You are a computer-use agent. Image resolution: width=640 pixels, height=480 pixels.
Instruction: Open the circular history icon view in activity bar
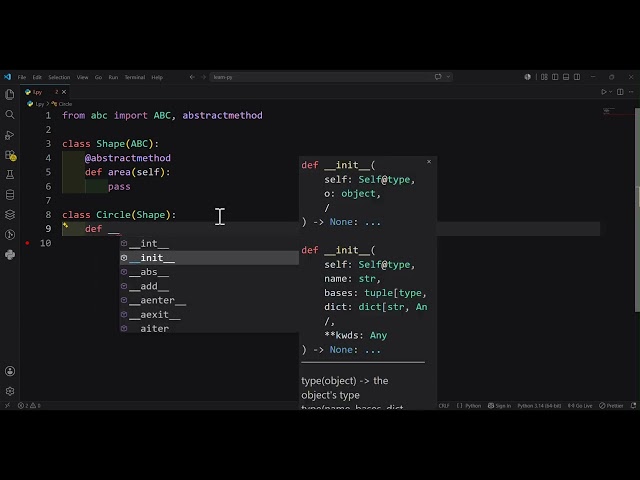[10, 235]
